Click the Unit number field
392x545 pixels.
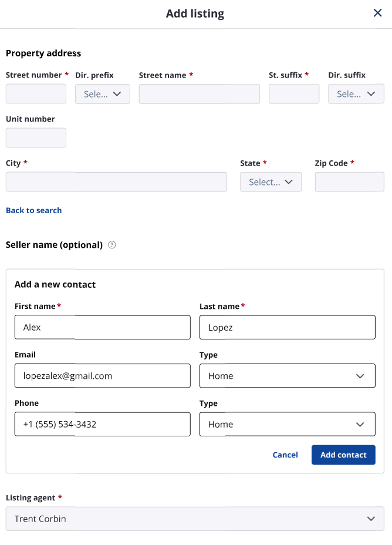36,137
